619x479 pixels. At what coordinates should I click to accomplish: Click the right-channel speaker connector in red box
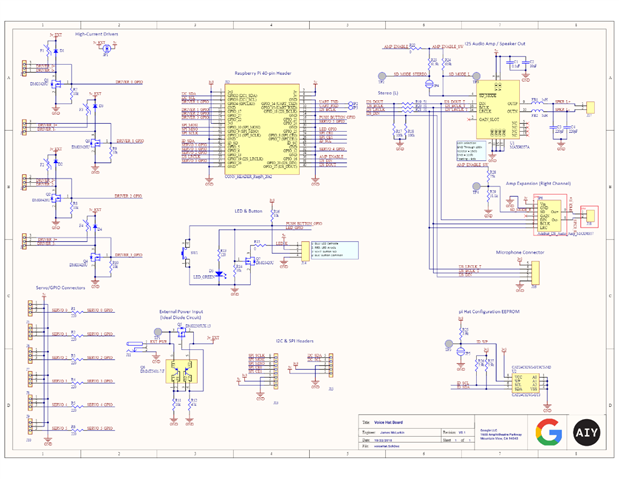(591, 216)
